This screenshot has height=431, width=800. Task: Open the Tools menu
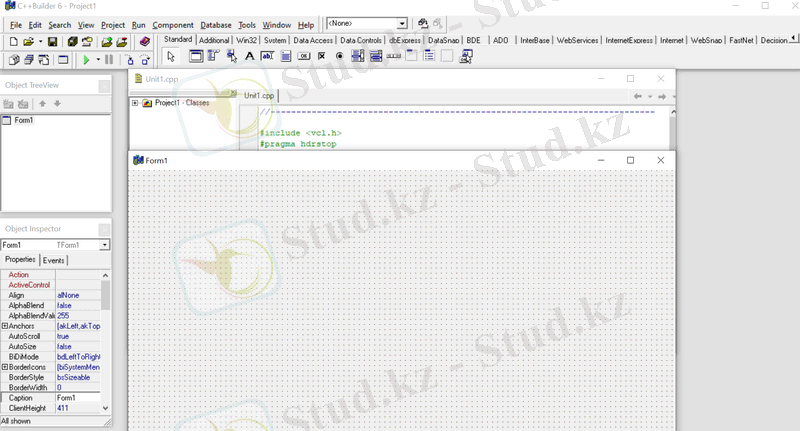point(247,25)
